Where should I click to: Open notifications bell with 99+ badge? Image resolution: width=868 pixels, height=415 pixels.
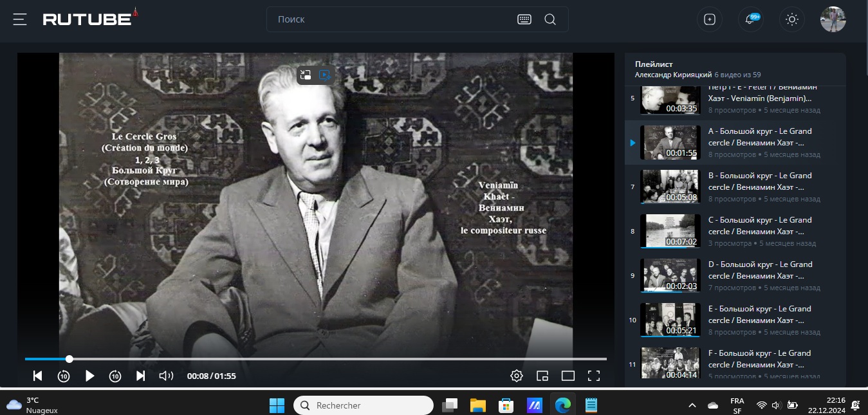pos(750,19)
